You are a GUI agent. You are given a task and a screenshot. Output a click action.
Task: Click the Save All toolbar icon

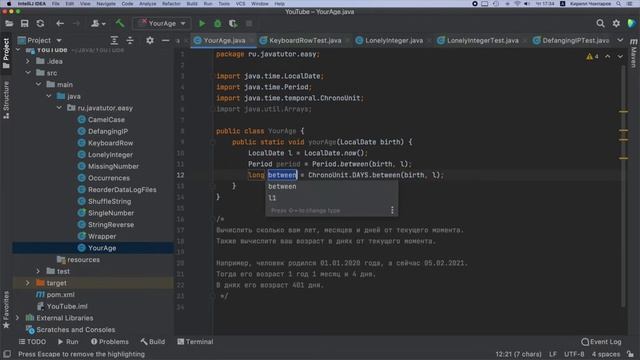(x=24, y=24)
